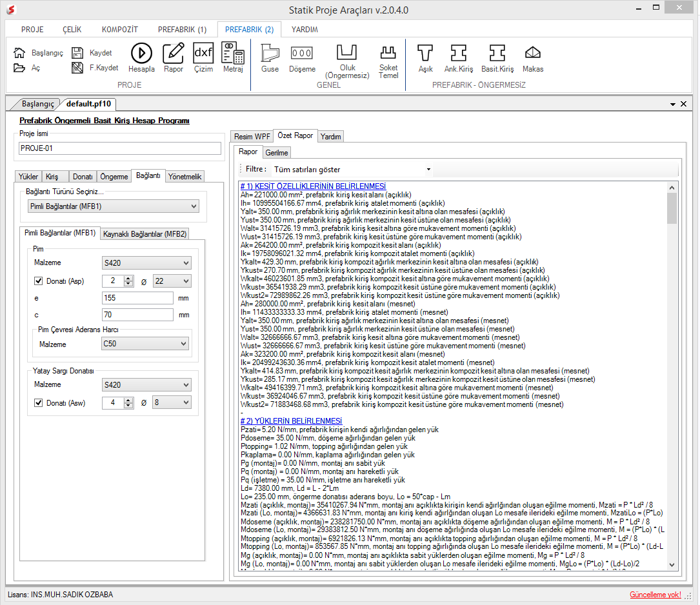
Task: Open Bağlantı Türünü Seçiniz dropdown
Action: pos(114,206)
